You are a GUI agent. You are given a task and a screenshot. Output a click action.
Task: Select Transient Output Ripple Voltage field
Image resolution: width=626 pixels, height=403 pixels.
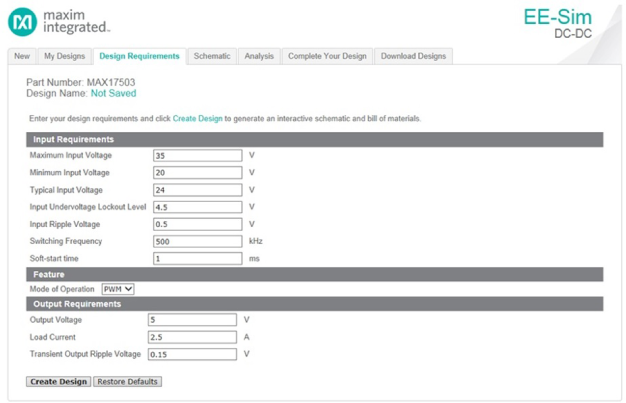(x=192, y=354)
